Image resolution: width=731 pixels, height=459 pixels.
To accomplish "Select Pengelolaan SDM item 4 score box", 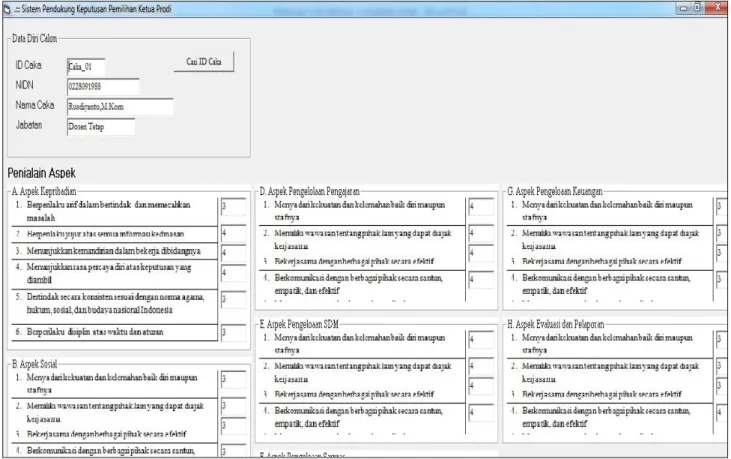I will click(481, 413).
